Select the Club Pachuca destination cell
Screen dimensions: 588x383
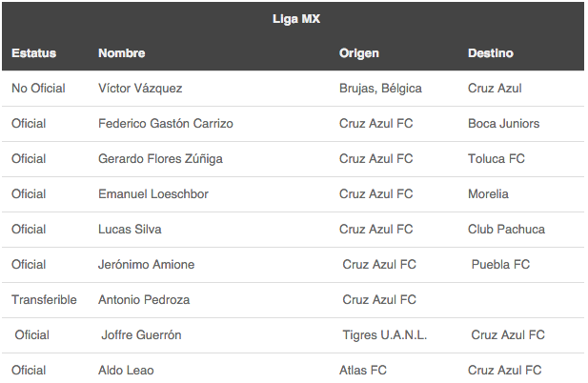coord(506,230)
